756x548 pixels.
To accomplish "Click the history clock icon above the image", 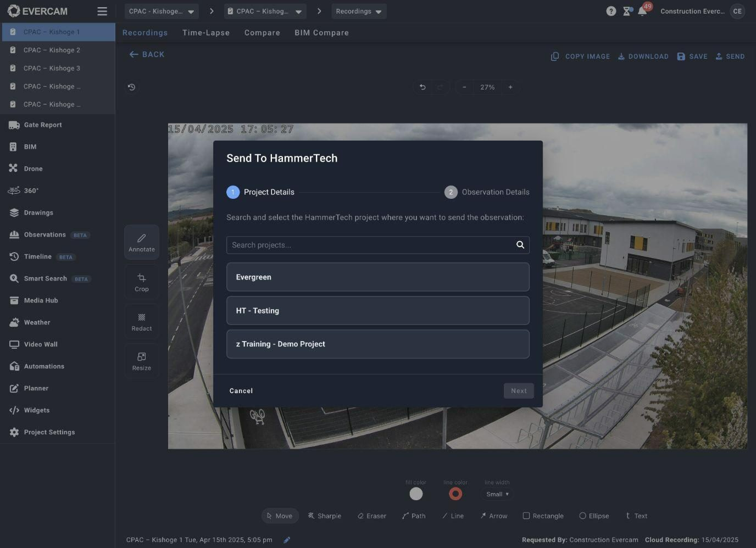I will pyautogui.click(x=131, y=87).
